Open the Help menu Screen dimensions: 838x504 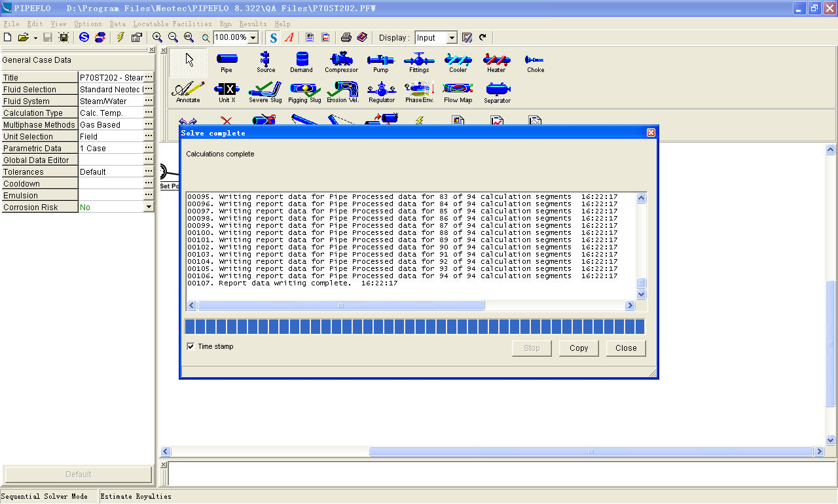282,24
